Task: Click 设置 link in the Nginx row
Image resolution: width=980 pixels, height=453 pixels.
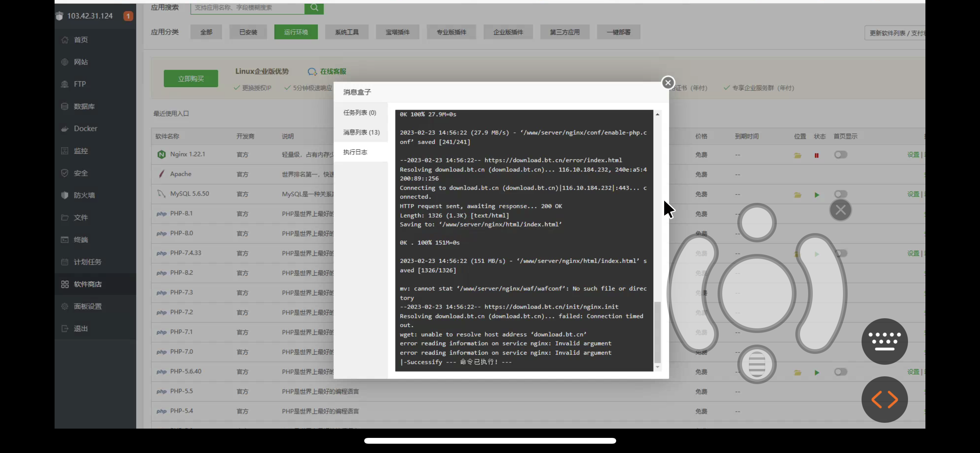Action: [913, 155]
